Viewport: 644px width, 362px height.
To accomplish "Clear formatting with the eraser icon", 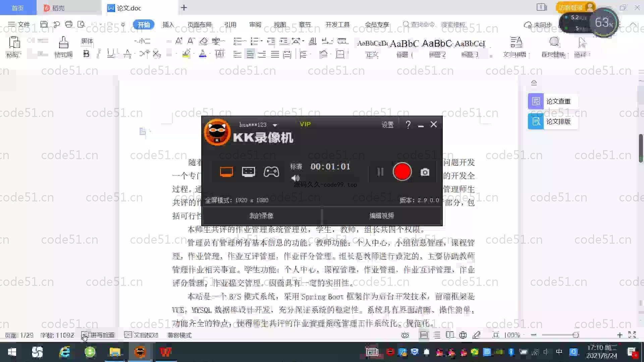I will [204, 41].
